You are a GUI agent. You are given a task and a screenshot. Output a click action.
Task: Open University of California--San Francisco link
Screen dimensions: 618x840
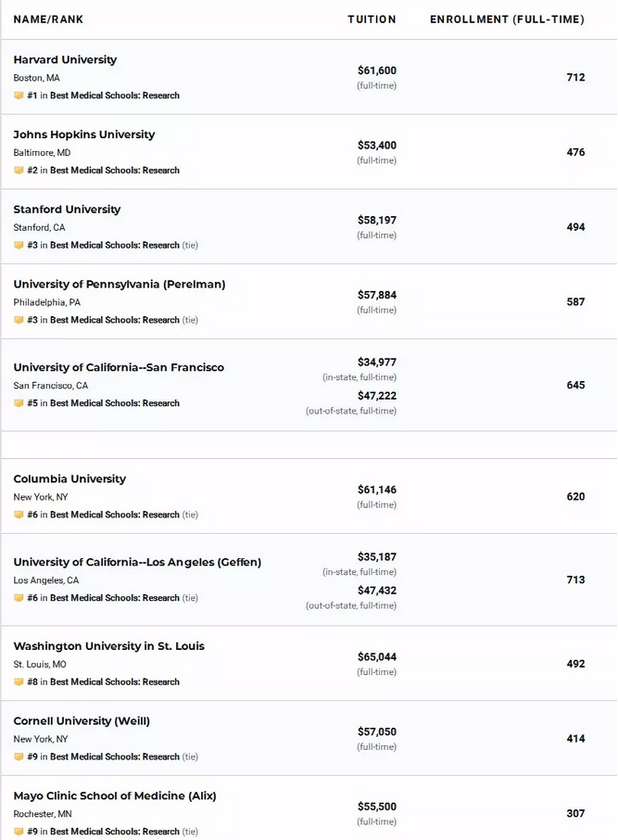coord(119,367)
